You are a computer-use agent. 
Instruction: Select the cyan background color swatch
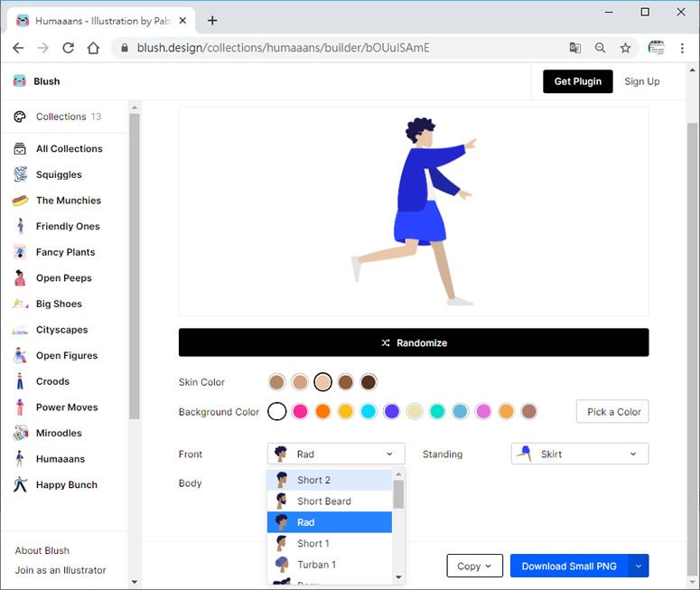pyautogui.click(x=369, y=411)
